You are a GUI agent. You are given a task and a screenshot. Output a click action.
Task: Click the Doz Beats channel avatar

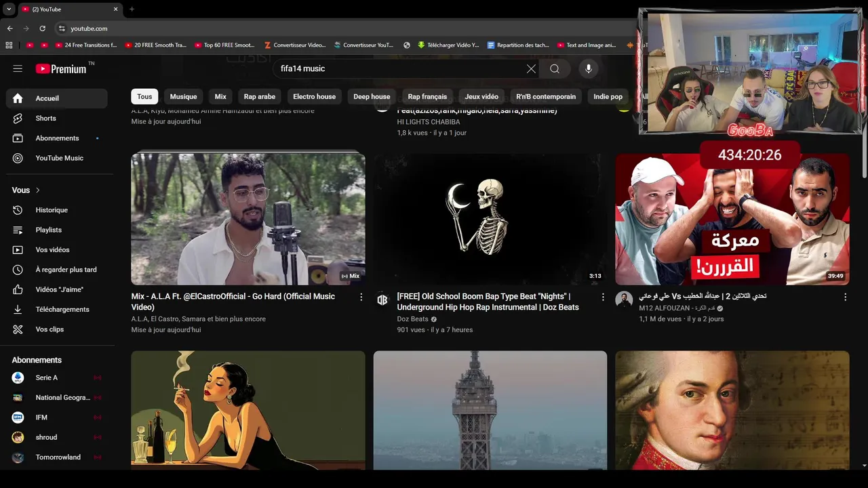click(x=382, y=300)
